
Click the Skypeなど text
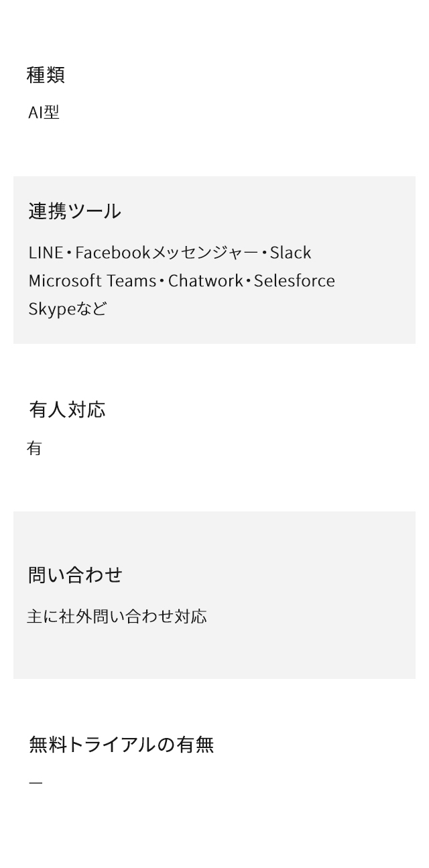click(67, 309)
